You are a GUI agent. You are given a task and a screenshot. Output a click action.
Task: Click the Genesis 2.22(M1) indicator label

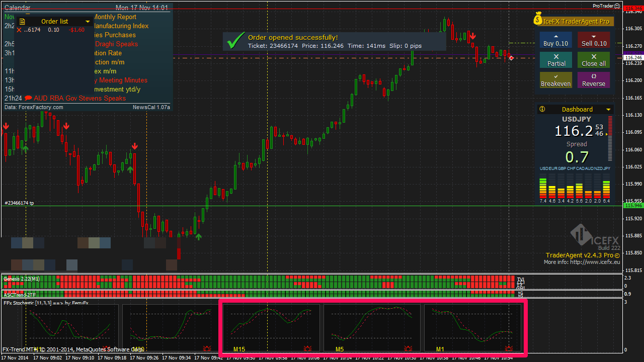coord(22,279)
